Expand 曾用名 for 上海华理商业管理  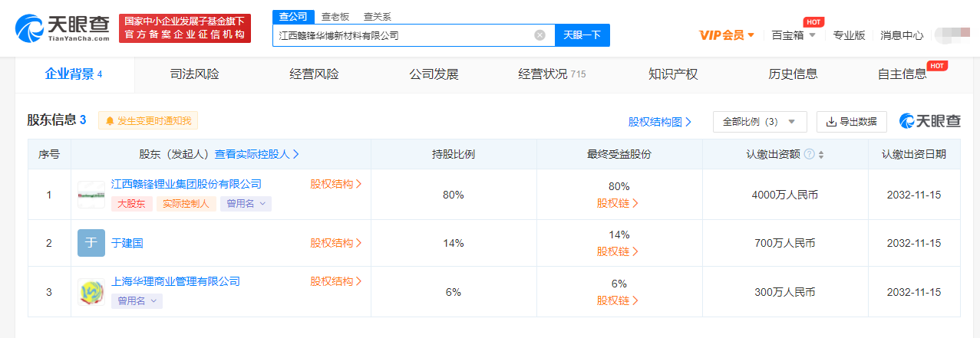click(137, 301)
